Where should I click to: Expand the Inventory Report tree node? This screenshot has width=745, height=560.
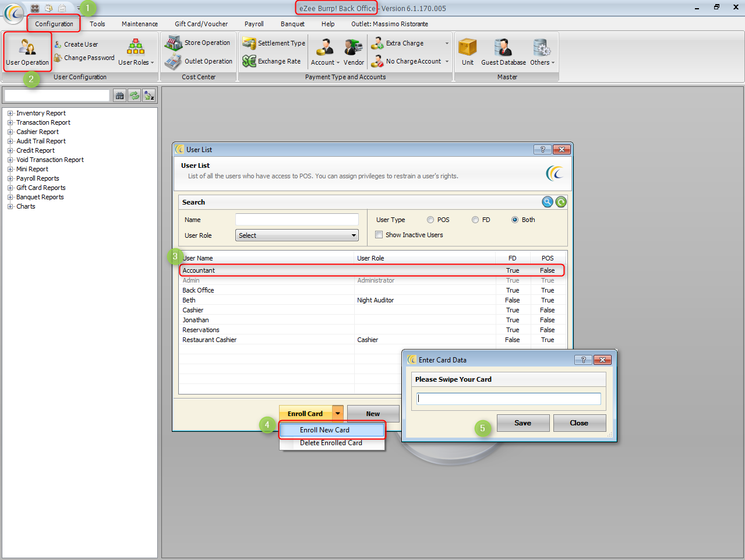coord(10,113)
